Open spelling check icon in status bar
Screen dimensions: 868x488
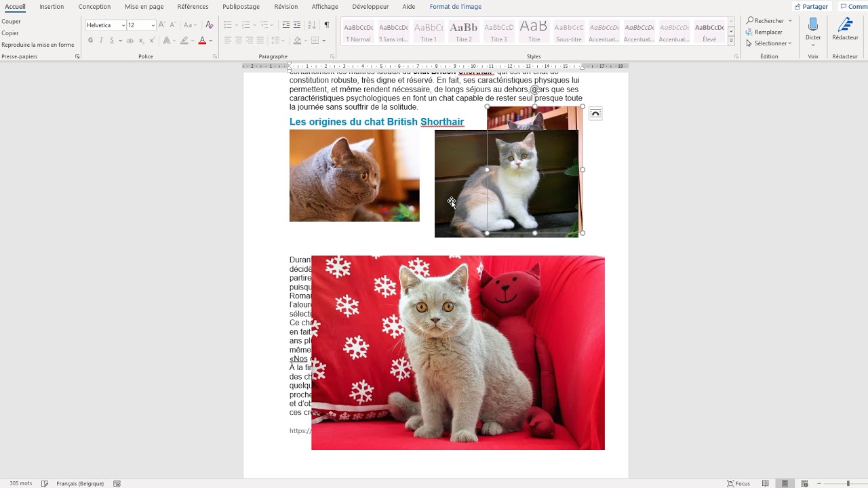coord(45,483)
